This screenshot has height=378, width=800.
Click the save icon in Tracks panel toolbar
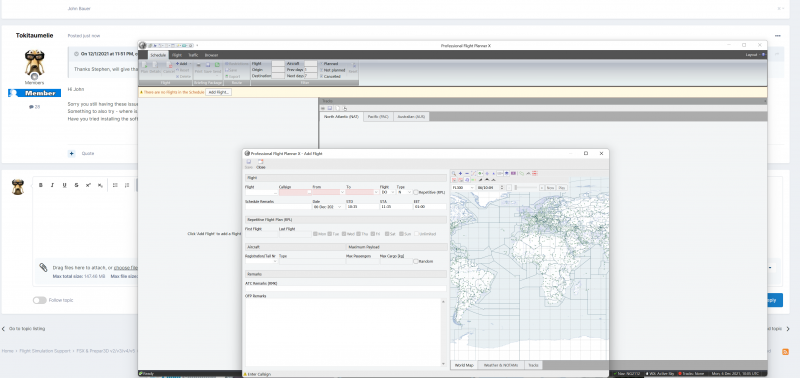click(330, 108)
